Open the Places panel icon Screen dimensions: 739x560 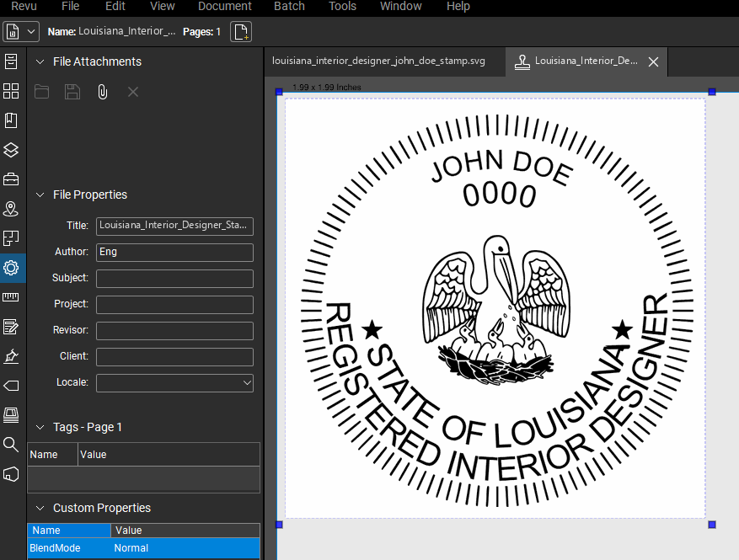(x=11, y=209)
